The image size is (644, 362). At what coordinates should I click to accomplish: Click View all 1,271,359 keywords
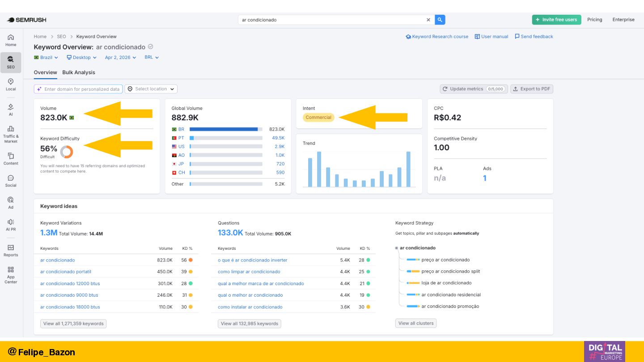73,324
